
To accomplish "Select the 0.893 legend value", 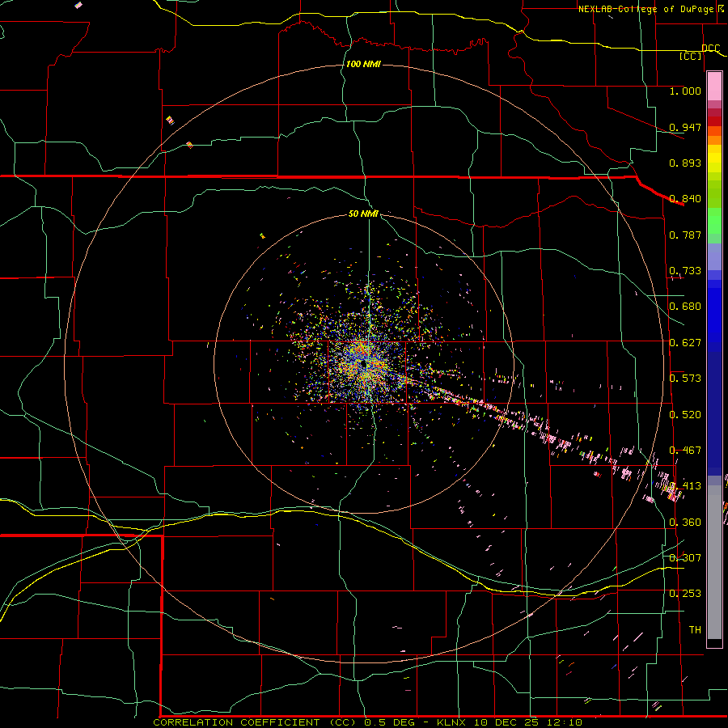I will (685, 163).
